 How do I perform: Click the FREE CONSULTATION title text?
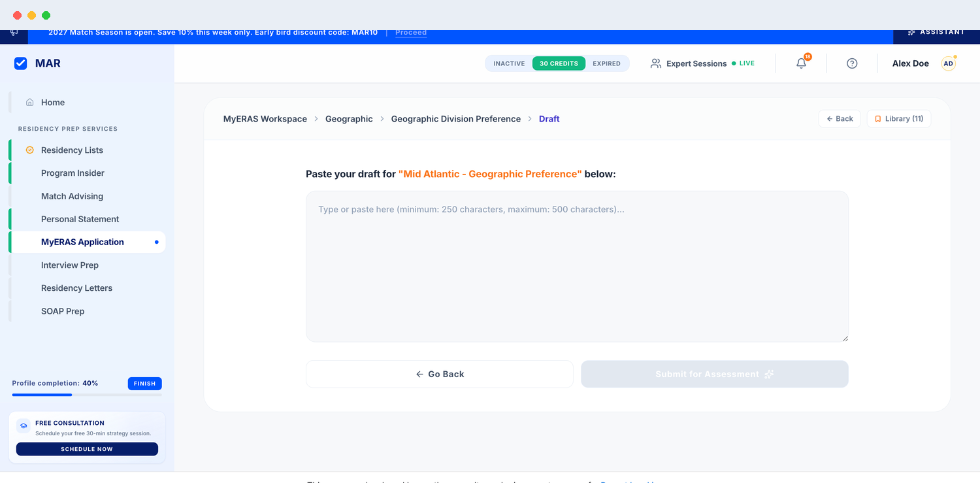coord(70,423)
